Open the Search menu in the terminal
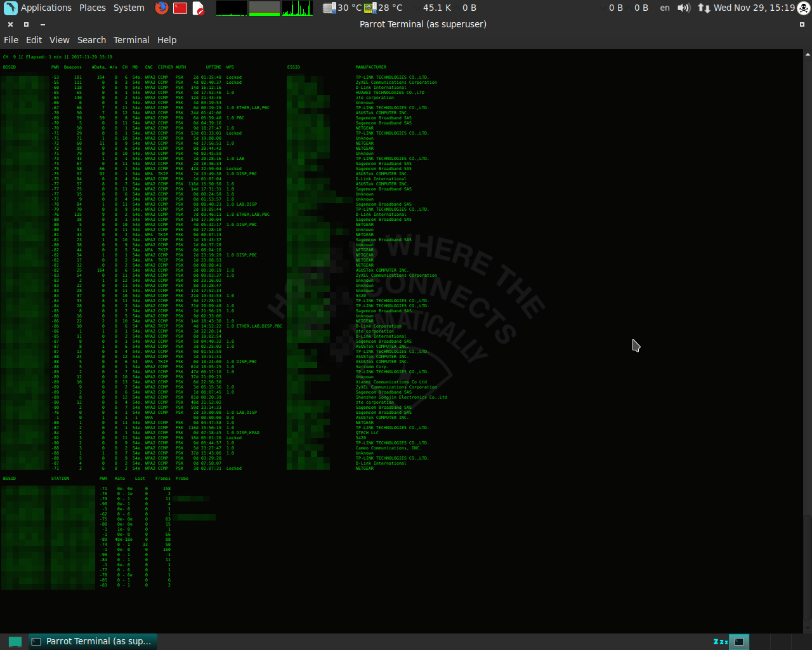This screenshot has height=650, width=812. pos(91,39)
